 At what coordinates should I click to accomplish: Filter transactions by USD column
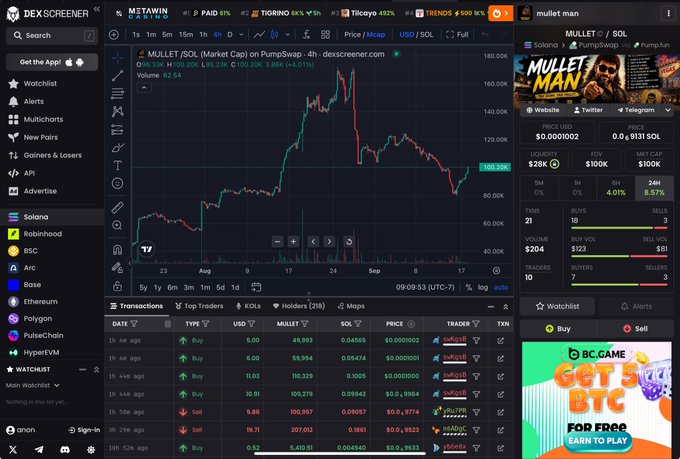click(252, 324)
